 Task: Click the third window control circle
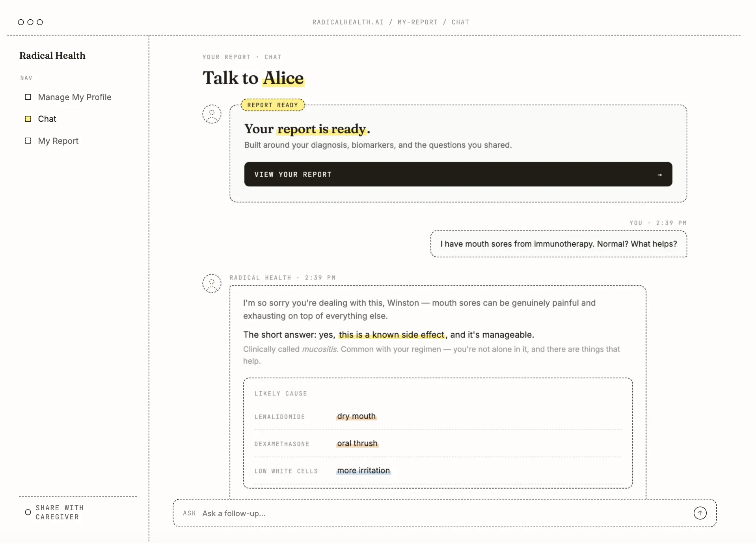pyautogui.click(x=40, y=22)
